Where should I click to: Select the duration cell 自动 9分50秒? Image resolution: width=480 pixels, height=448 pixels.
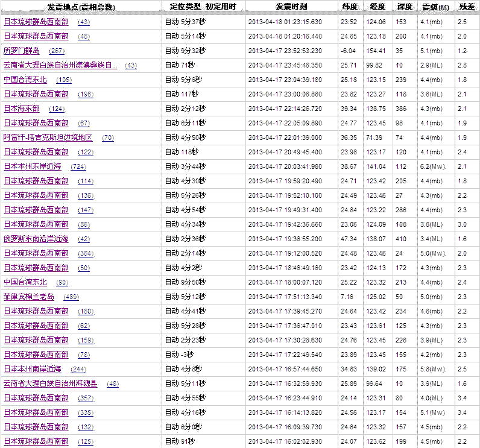coord(186,282)
